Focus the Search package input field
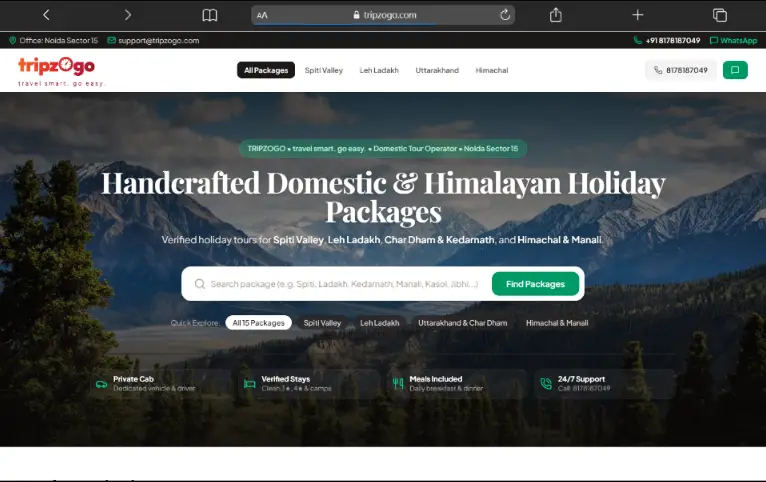Screen dimensions: 766x482 (344, 284)
